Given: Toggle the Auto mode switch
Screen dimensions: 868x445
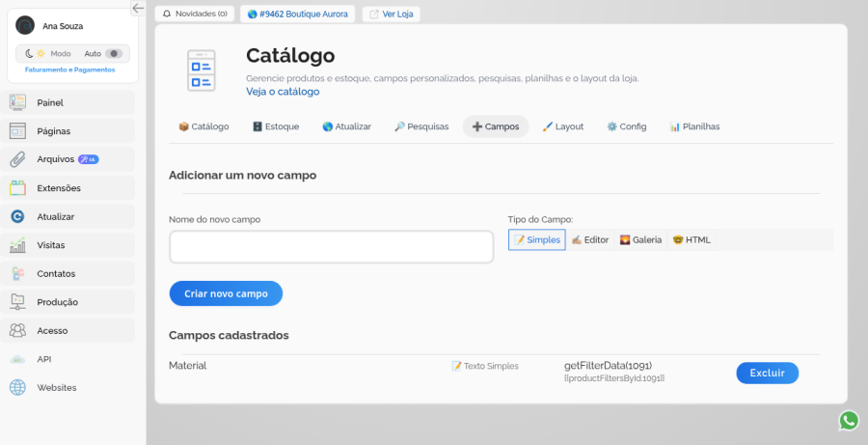Looking at the screenshot, I should click(x=114, y=54).
